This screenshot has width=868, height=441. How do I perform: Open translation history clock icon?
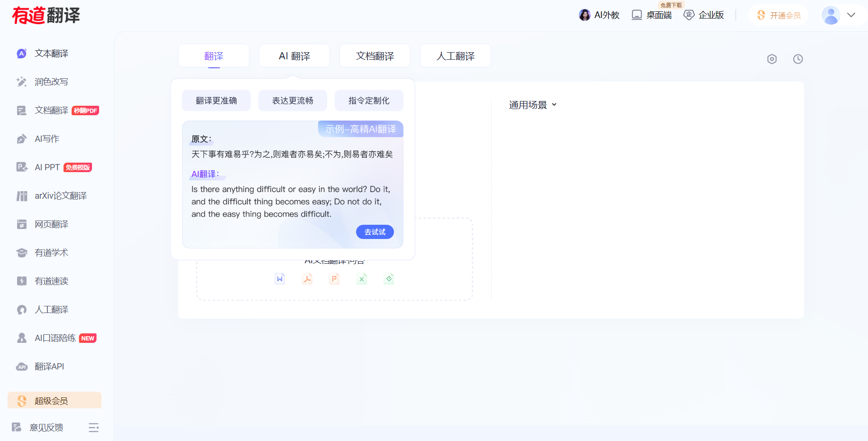(798, 59)
